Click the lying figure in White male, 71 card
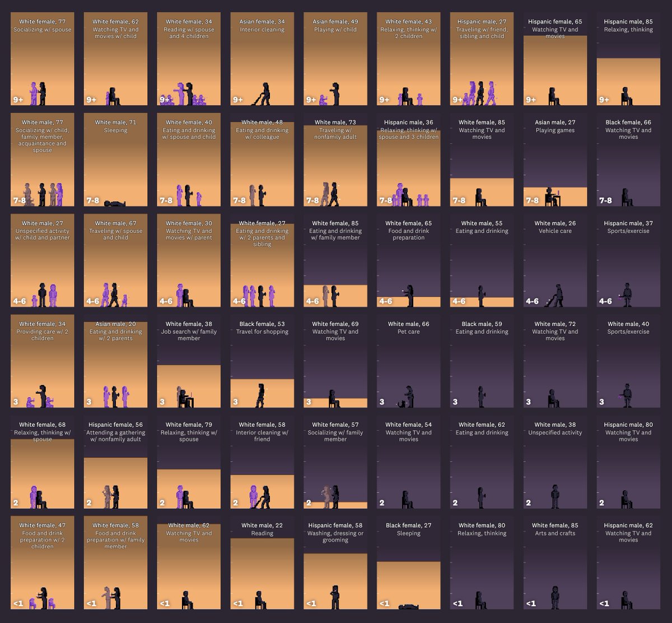The height and width of the screenshot is (623, 672). [116, 203]
